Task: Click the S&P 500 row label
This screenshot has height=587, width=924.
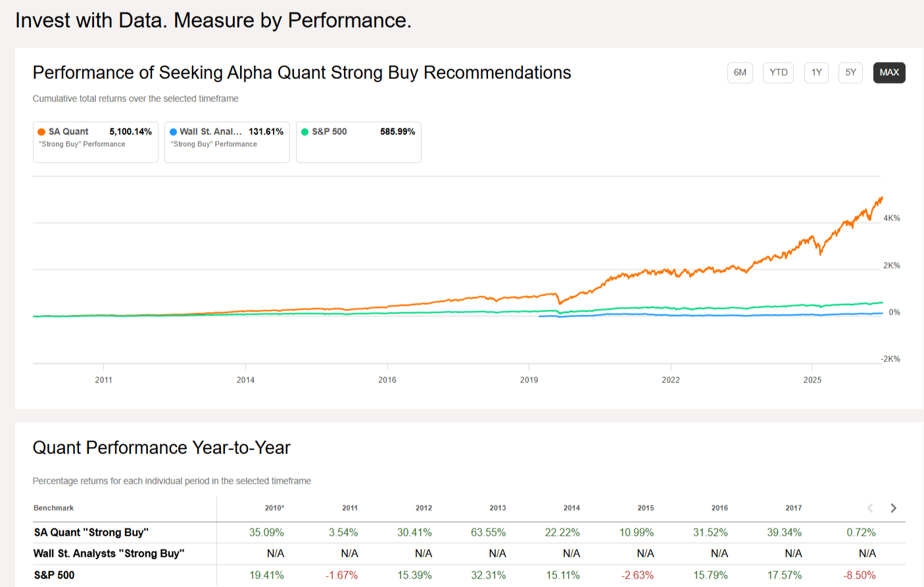Action: [54, 575]
